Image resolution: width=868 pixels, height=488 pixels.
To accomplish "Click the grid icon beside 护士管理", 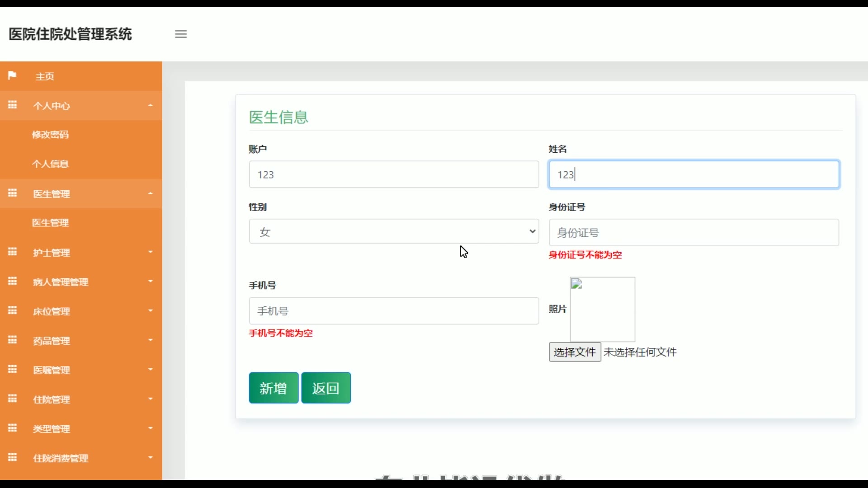I will point(12,252).
